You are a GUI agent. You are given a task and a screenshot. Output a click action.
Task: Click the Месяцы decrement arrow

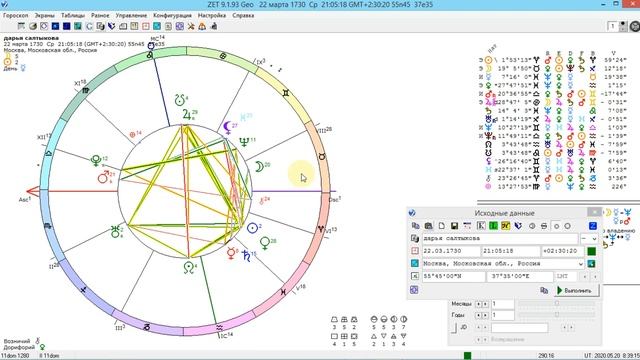coord(478,304)
